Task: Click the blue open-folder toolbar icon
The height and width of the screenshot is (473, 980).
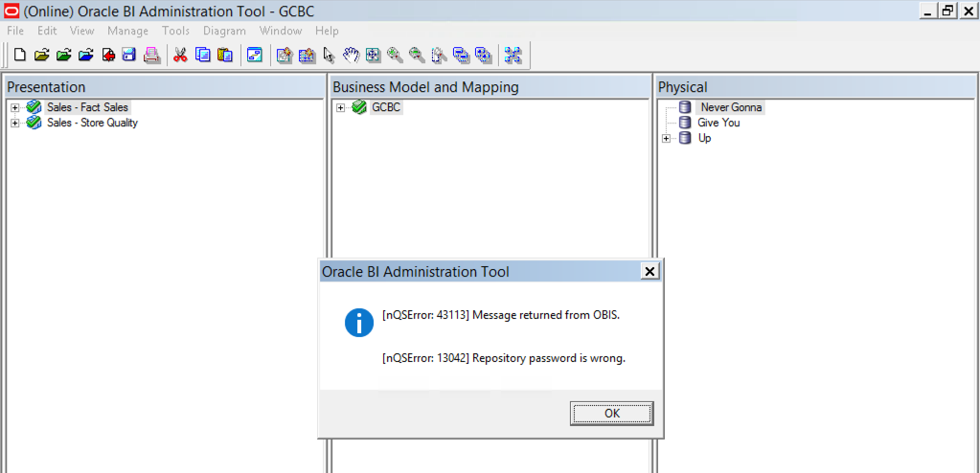Action: (x=85, y=55)
